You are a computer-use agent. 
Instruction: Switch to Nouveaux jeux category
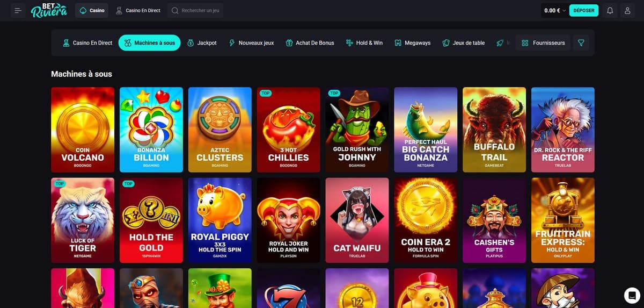click(x=251, y=42)
